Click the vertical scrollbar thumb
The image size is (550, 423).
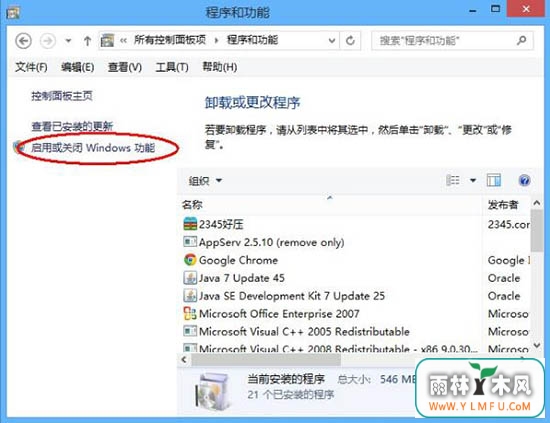[x=537, y=231]
